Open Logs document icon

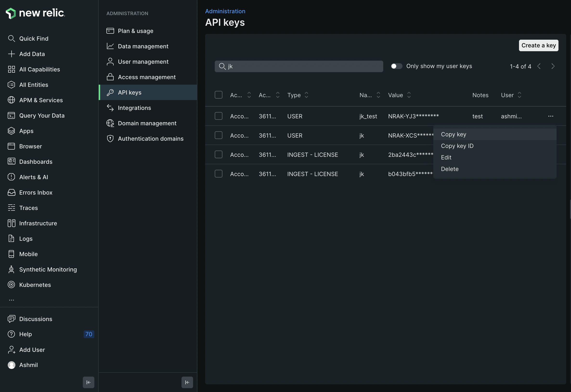coord(11,239)
